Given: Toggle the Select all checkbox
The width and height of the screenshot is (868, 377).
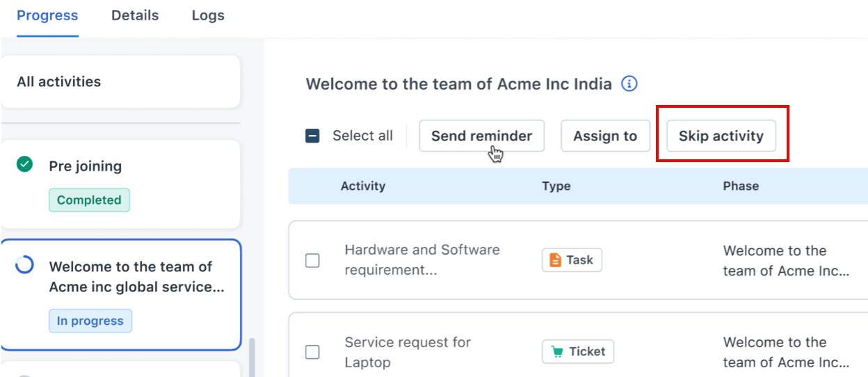Looking at the screenshot, I should point(312,136).
